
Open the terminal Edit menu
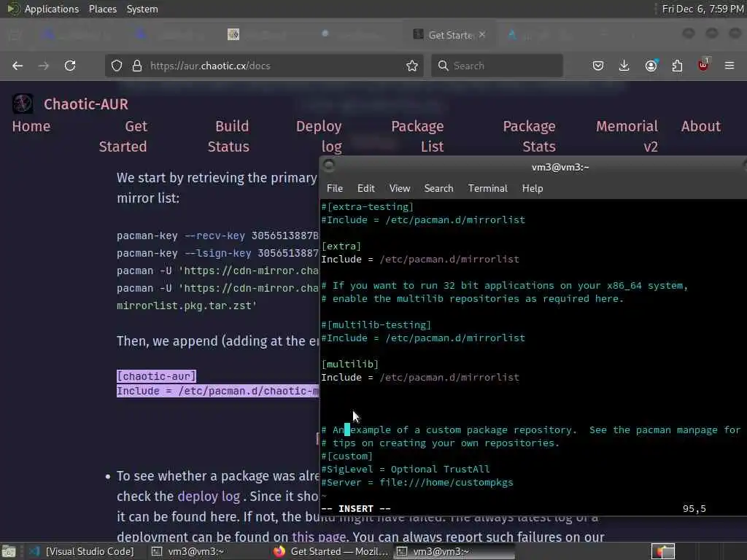[366, 189]
